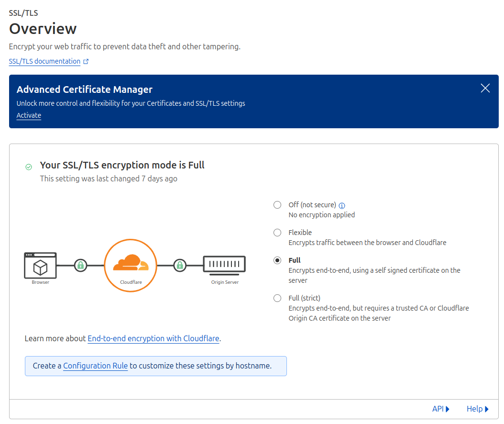Activate Advanced Certificate Manager

pos(29,115)
